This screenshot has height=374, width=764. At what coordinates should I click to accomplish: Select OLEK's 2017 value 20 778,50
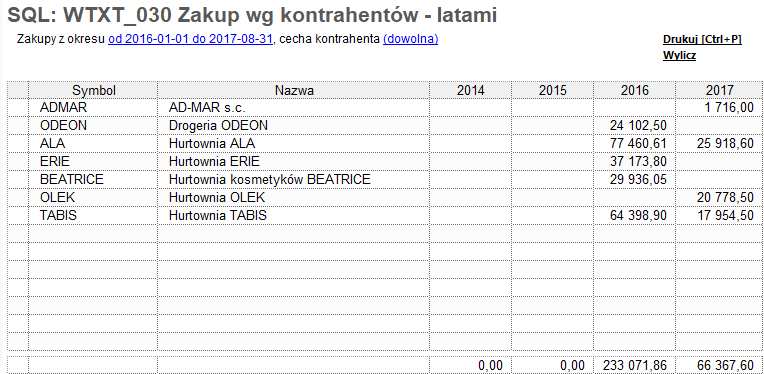(x=719, y=197)
